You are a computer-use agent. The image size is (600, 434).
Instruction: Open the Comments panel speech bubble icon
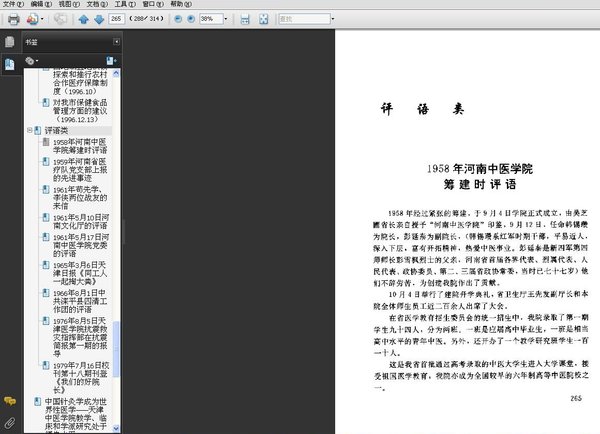(x=10, y=401)
